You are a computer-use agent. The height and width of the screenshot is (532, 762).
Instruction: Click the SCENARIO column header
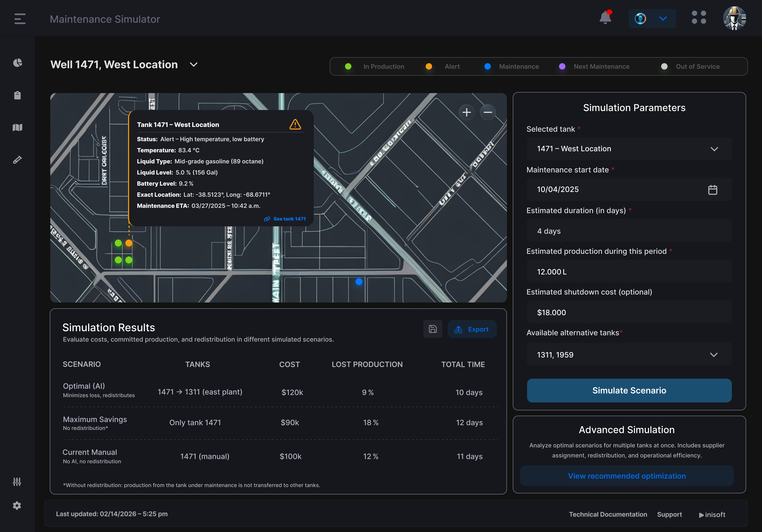click(x=82, y=364)
